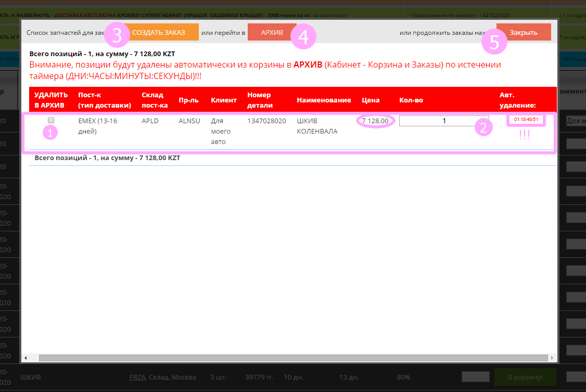Click the pink numbered marker 3

coord(118,36)
